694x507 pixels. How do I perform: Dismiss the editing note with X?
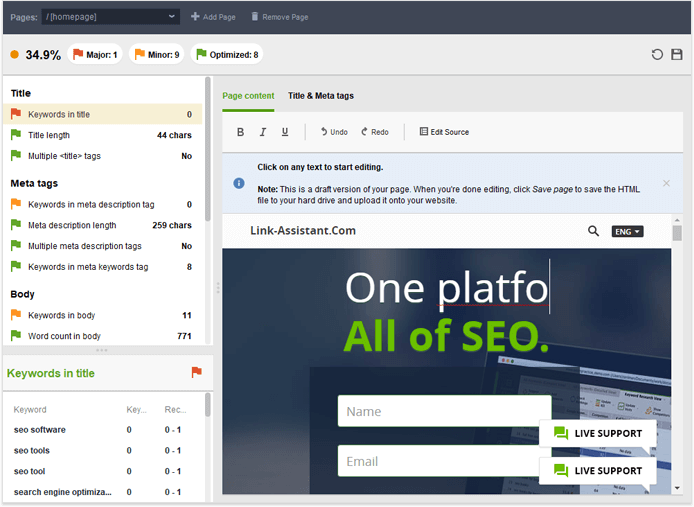tap(666, 183)
